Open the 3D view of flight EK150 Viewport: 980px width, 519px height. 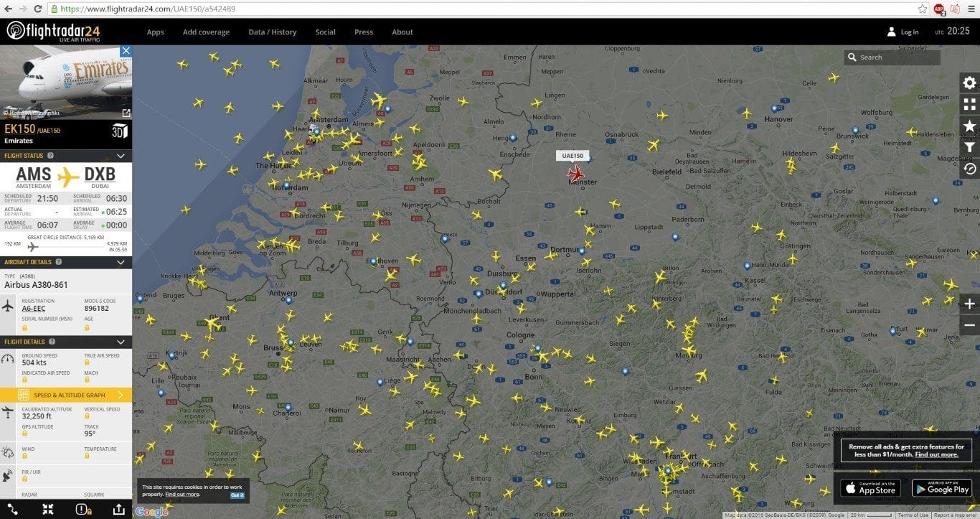(119, 131)
